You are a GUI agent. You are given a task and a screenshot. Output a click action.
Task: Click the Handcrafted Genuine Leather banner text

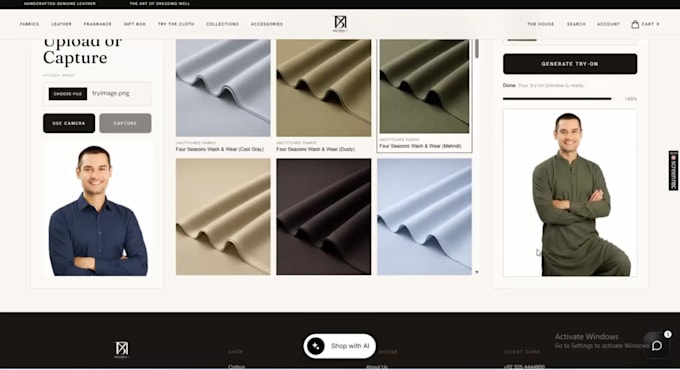(60, 4)
